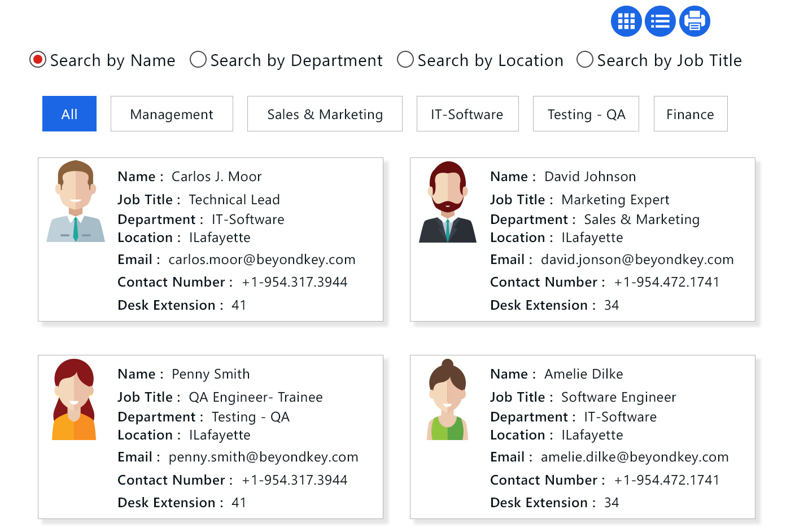The width and height of the screenshot is (795, 532).
Task: Filter employees by Sales & Marketing
Action: [x=325, y=114]
